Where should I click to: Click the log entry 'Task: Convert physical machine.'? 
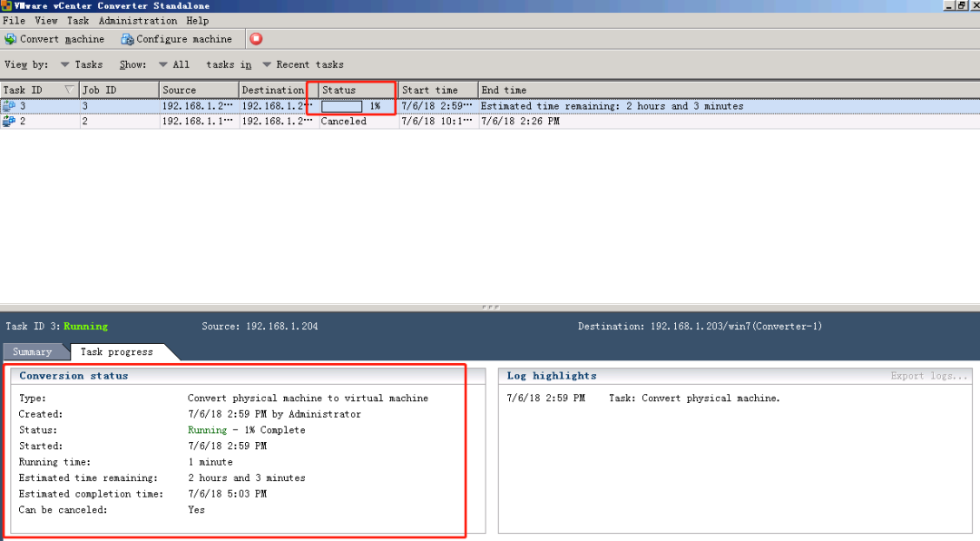pos(694,398)
